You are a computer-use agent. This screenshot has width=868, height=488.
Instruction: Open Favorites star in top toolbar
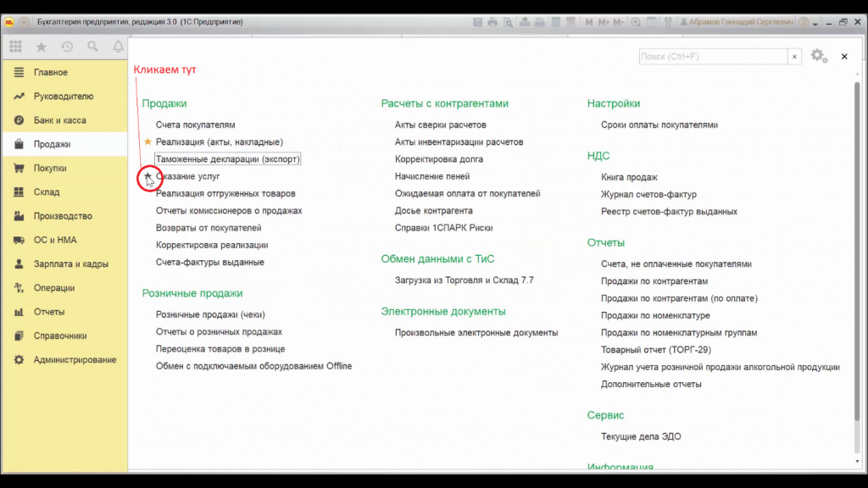tap(41, 47)
